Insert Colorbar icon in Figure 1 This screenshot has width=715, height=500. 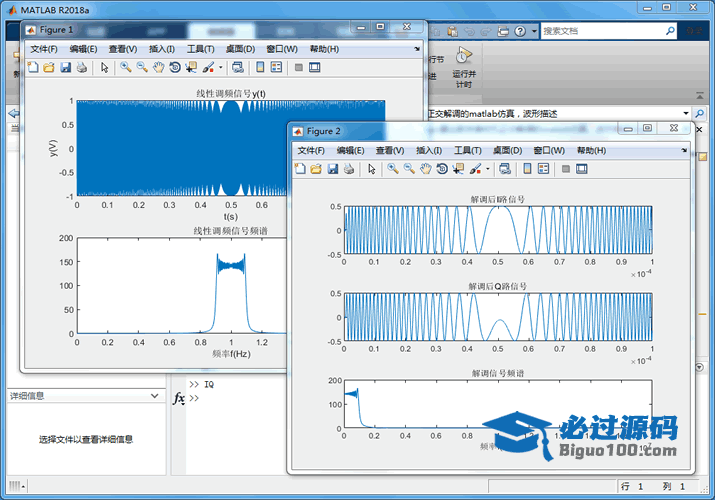260,67
